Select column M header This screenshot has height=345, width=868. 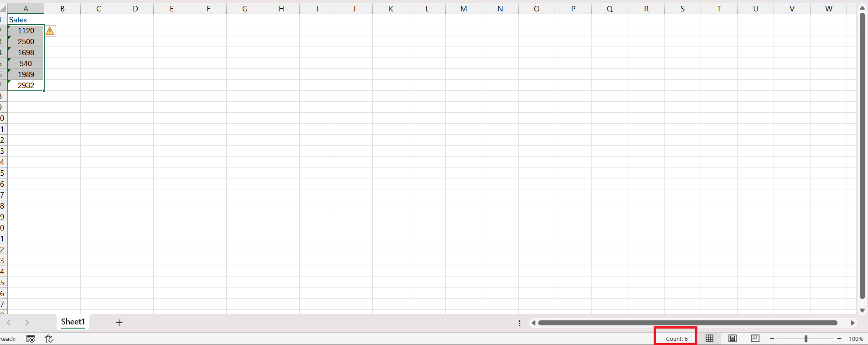click(x=463, y=9)
